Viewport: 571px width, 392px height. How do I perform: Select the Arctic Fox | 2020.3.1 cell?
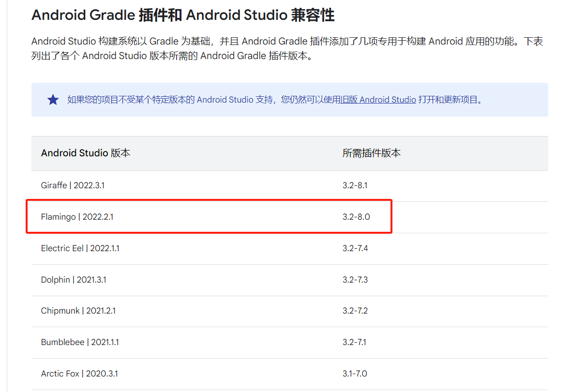(79, 374)
